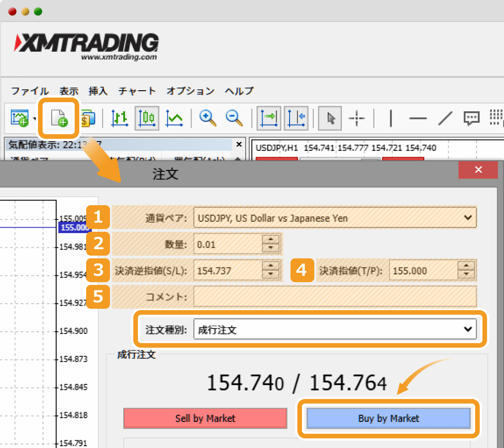The height and width of the screenshot is (448, 504).
Task: Expand dropdown arrow beside new chart icon
Action: tap(34, 119)
